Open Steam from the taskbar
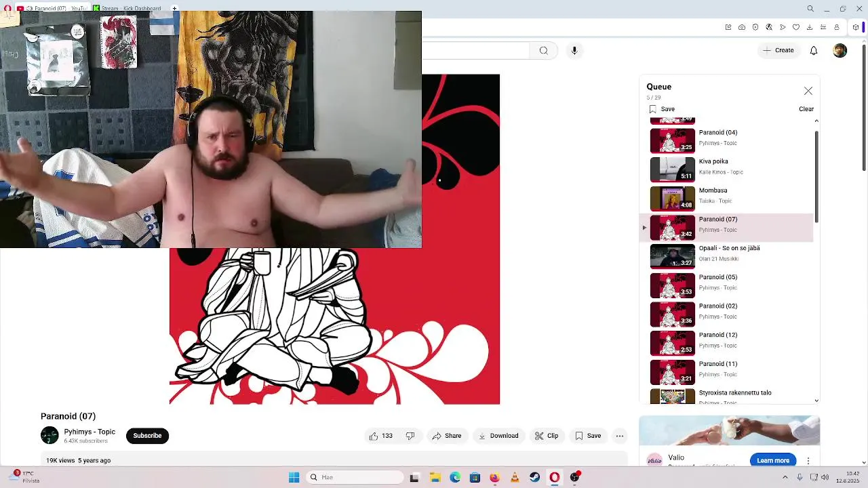 click(x=534, y=477)
